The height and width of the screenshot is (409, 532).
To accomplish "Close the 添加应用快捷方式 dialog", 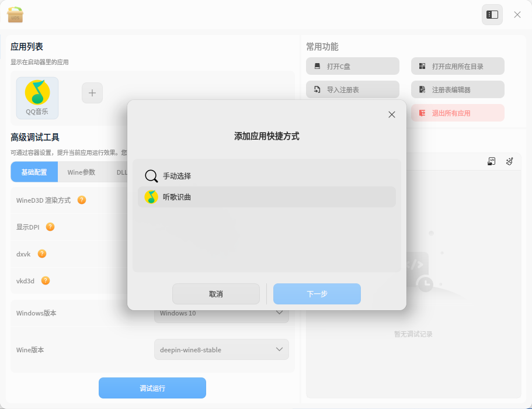I will point(392,115).
